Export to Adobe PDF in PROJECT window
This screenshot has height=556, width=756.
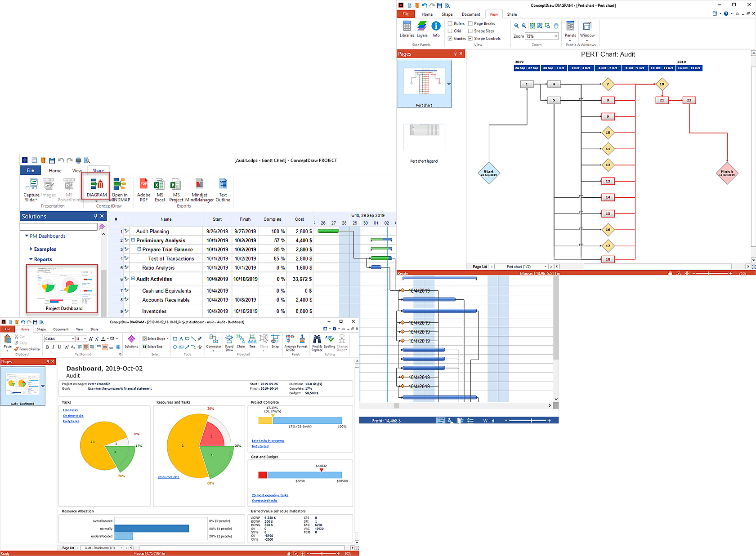(144, 190)
